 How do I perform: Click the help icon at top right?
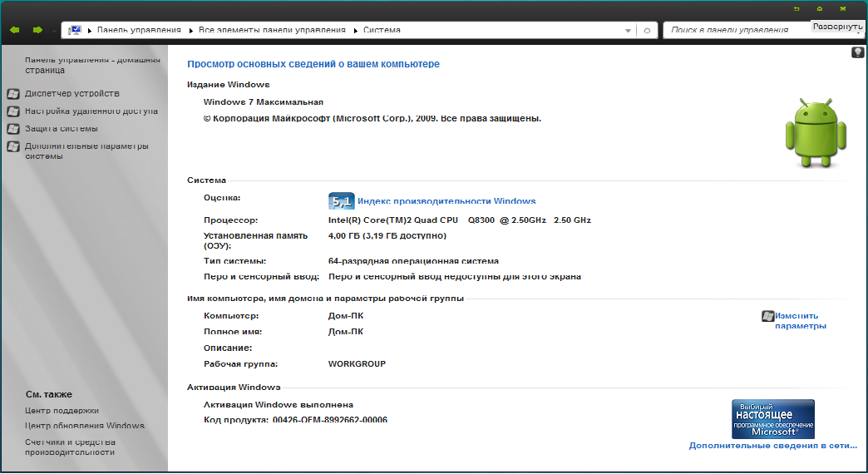point(857,52)
